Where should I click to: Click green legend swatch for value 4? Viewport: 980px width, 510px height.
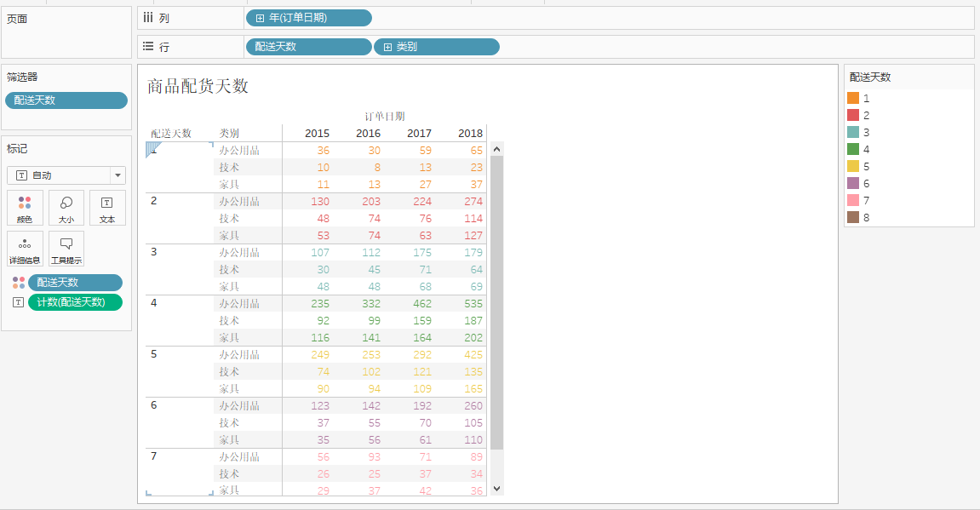853,150
